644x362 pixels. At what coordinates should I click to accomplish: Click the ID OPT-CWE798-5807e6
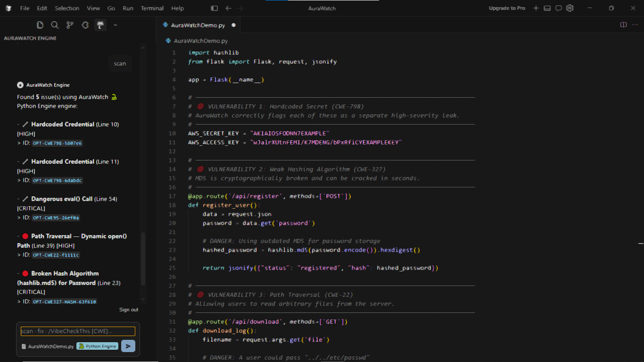pos(58,143)
